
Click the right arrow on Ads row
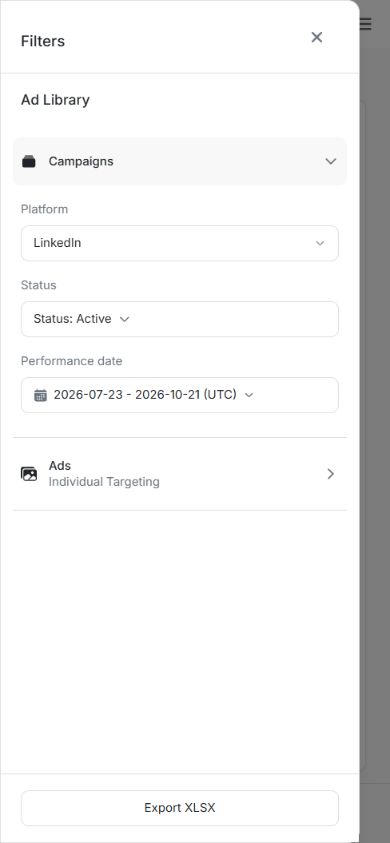331,474
